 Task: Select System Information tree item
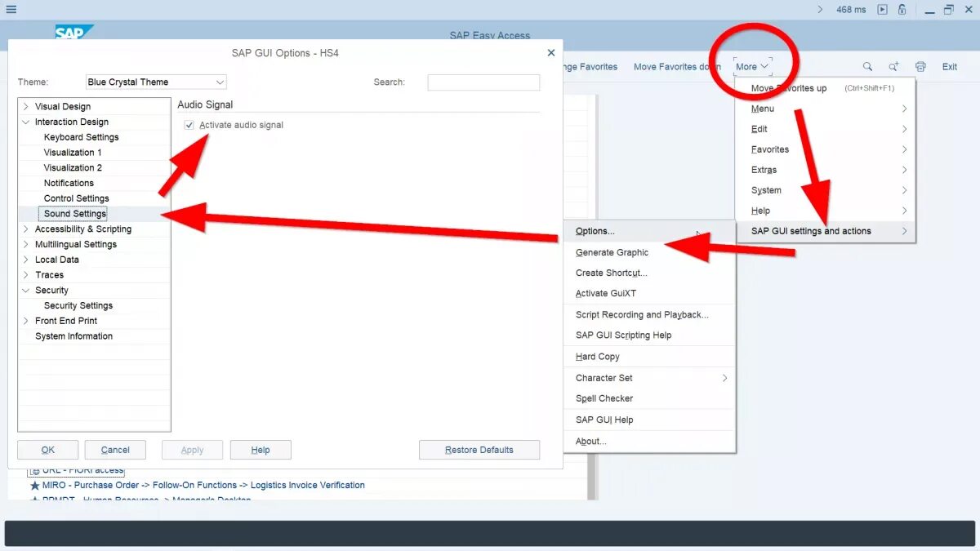pos(73,336)
